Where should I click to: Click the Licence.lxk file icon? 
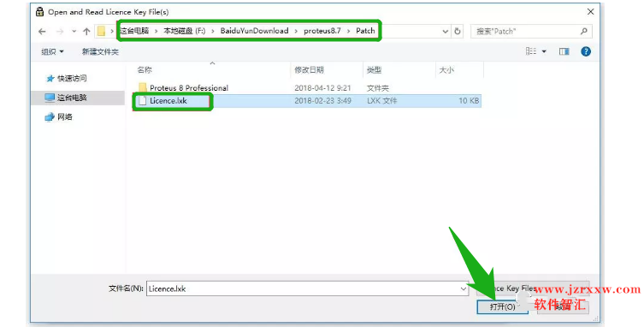tap(143, 101)
